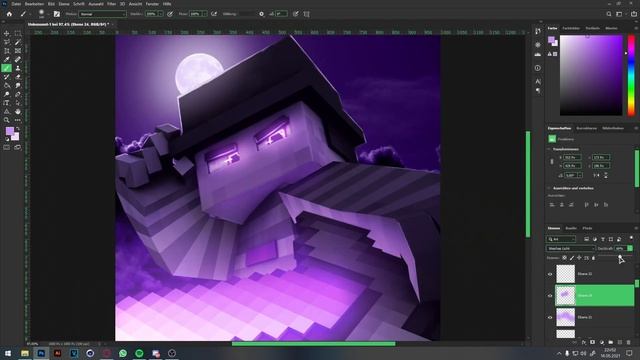Image resolution: width=640 pixels, height=360 pixels.
Task: Hide the empty layer above Ebene 24
Action: coord(550,274)
